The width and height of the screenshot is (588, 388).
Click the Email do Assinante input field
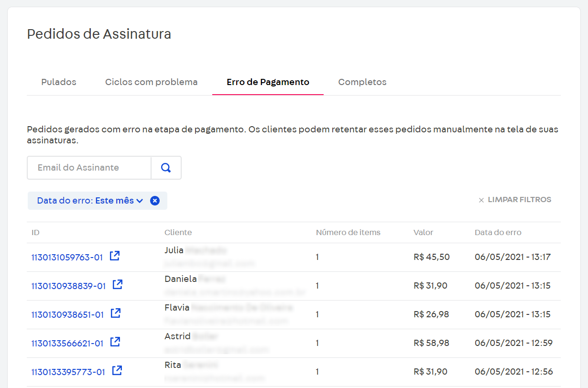click(88, 168)
